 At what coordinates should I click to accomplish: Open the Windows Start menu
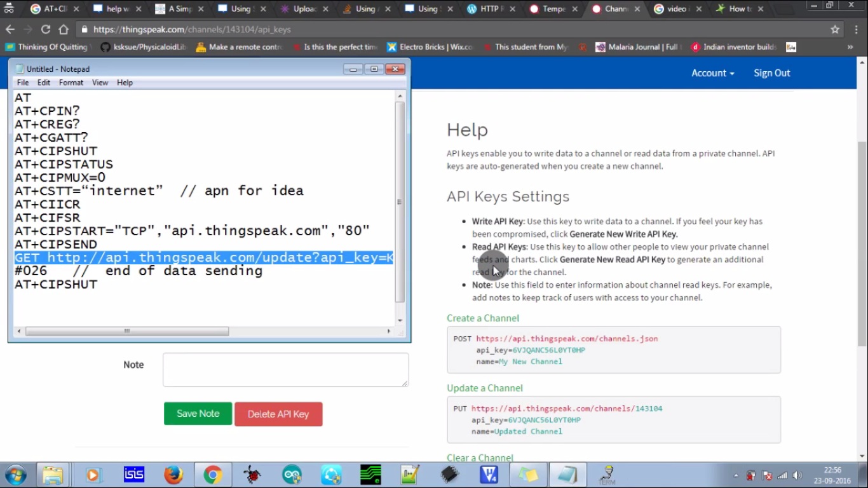[x=15, y=475]
